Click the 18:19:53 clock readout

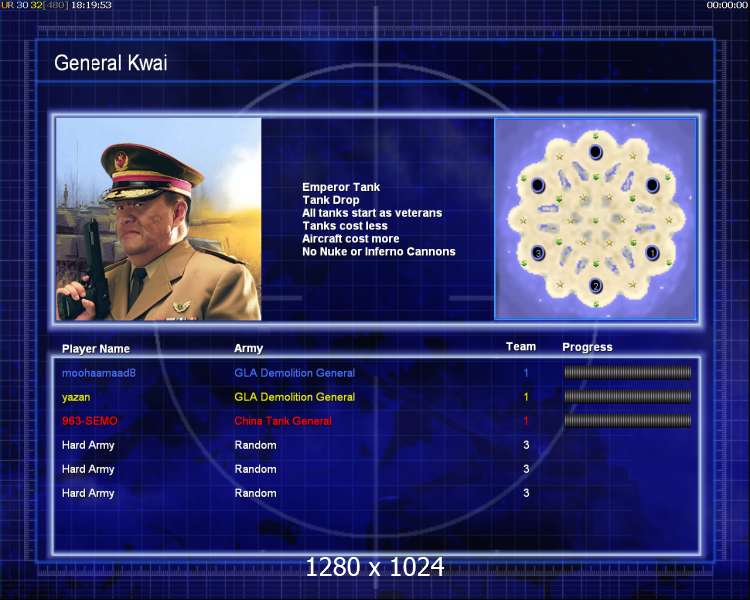coord(91,5)
